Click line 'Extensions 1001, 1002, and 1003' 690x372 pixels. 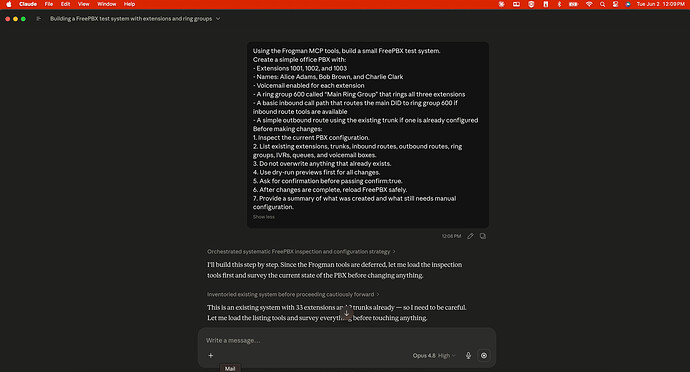tap(300, 68)
